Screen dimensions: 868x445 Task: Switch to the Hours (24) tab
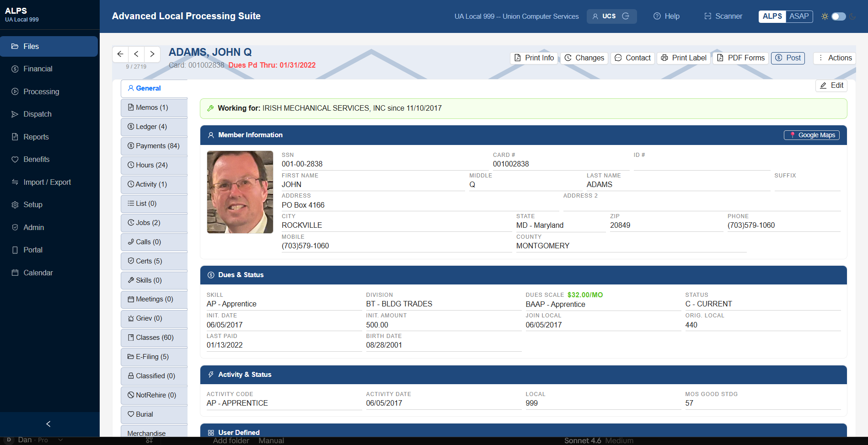[x=154, y=165]
